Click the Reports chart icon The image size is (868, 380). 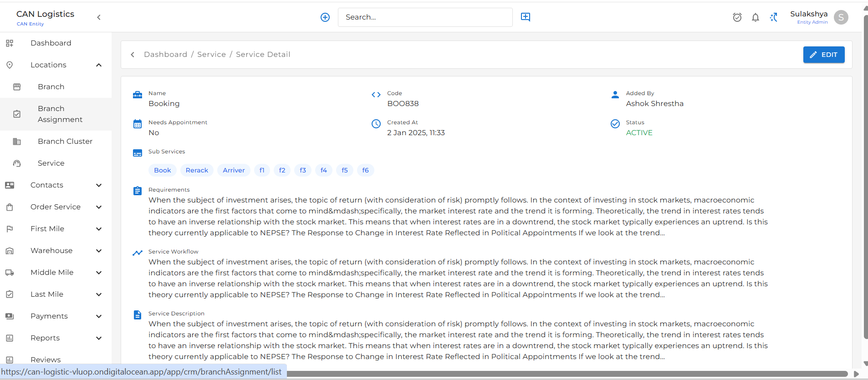coord(10,338)
